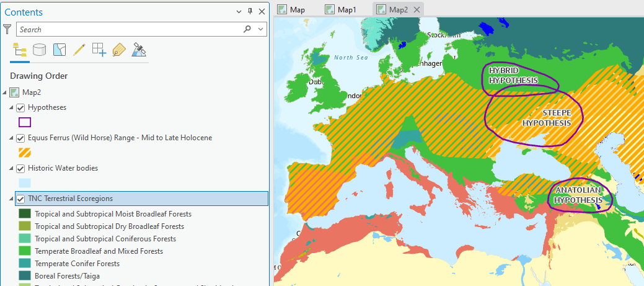644x286 pixels.
Task: Select the List By Drawing Order icon
Action: [x=20, y=50]
